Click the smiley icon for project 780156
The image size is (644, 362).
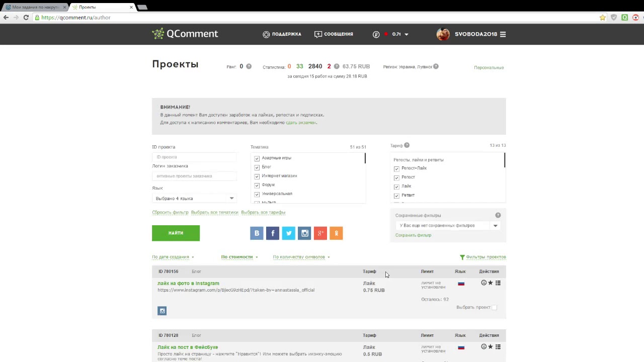[x=484, y=283]
